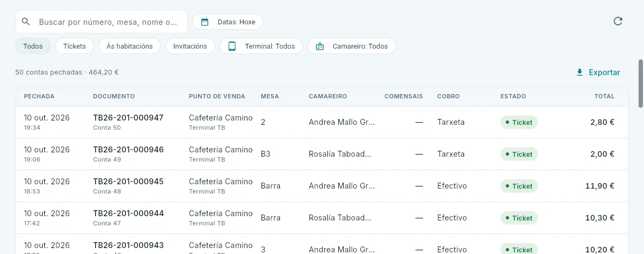The height and width of the screenshot is (254, 644).
Task: Click the terminal device icon
Action: [232, 46]
